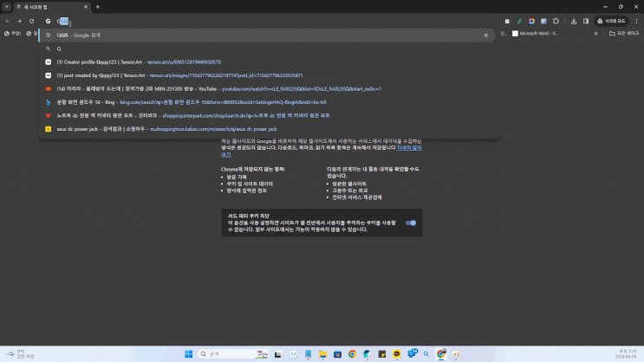The image size is (644, 362).
Task: Toggle the browser side panel icon
Action: coord(586,21)
